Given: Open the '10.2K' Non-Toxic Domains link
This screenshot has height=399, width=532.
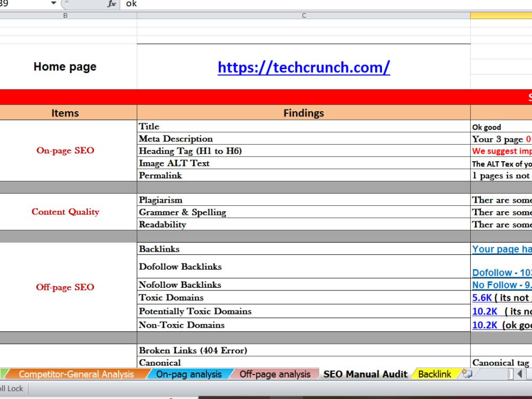Looking at the screenshot, I should pos(485,325).
